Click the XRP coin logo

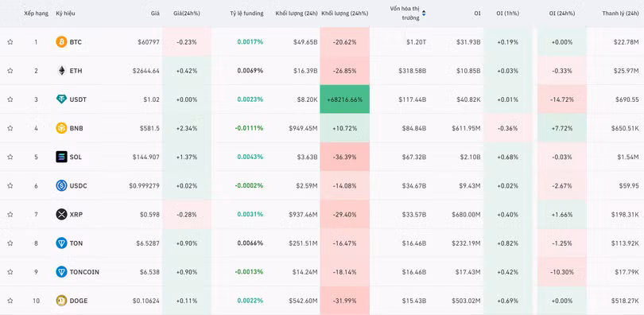(61, 215)
